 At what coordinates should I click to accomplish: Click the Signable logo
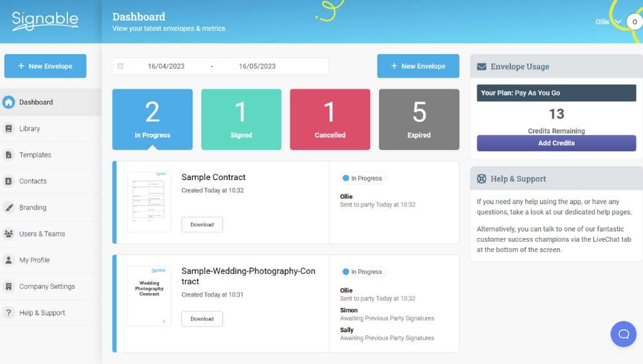pyautogui.click(x=45, y=21)
